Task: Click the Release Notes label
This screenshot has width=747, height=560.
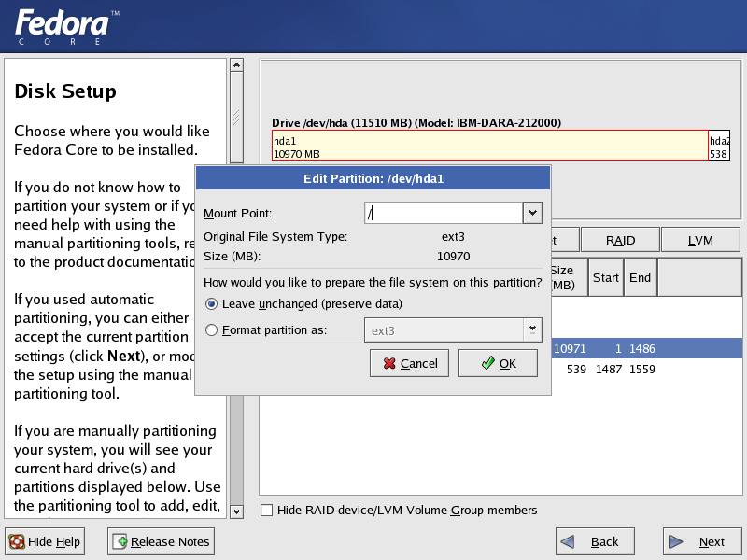Action: coord(170,542)
